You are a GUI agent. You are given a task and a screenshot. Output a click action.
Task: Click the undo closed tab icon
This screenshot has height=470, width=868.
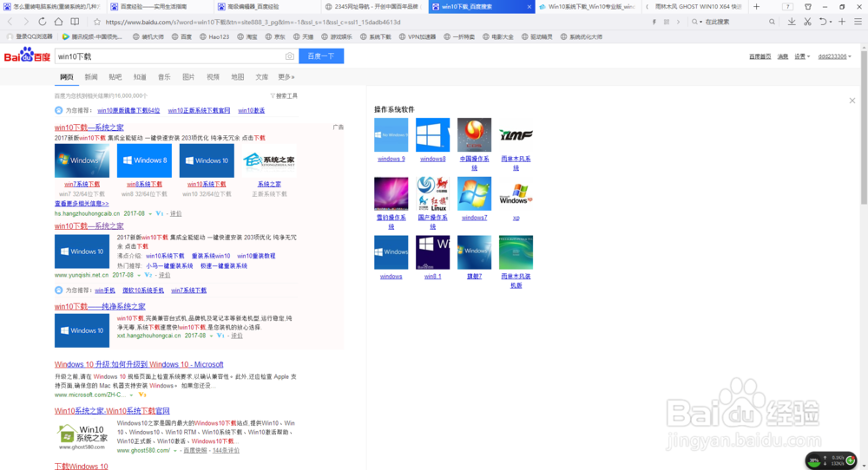[x=823, y=22]
